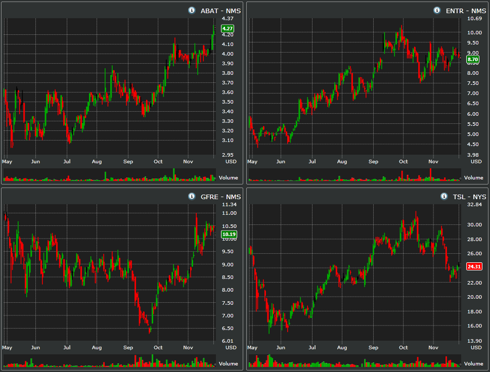Click the 4.37 top price on ABAT axis

click(228, 18)
